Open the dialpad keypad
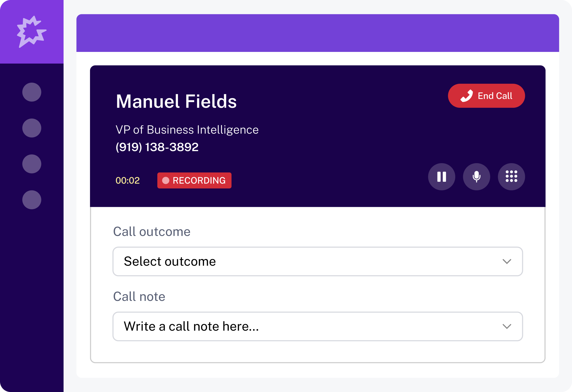The height and width of the screenshot is (392, 572). tap(511, 177)
